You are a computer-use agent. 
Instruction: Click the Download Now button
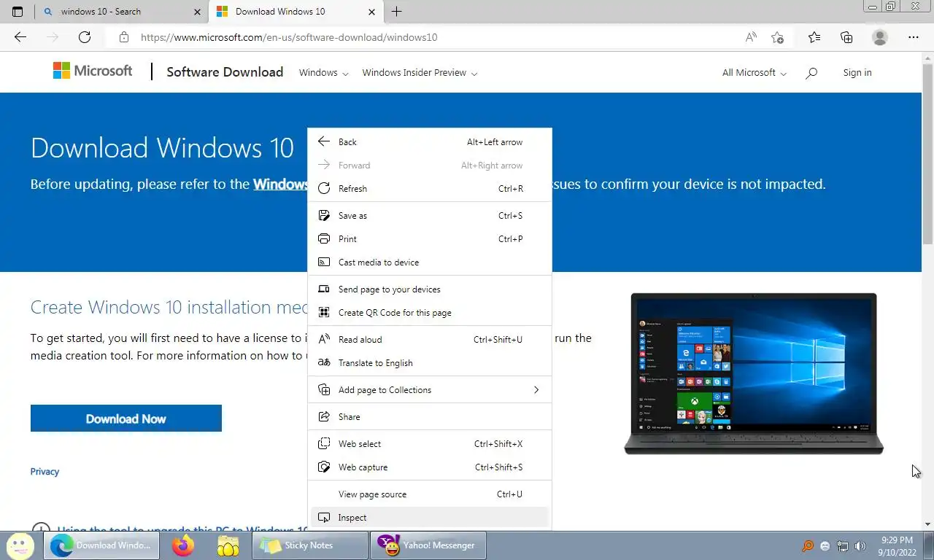pyautogui.click(x=126, y=419)
